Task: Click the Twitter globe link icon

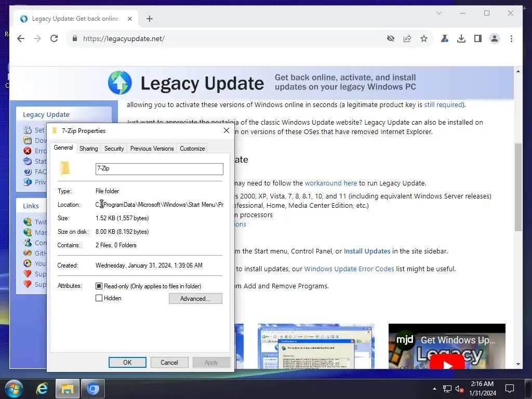Action: pos(28,222)
